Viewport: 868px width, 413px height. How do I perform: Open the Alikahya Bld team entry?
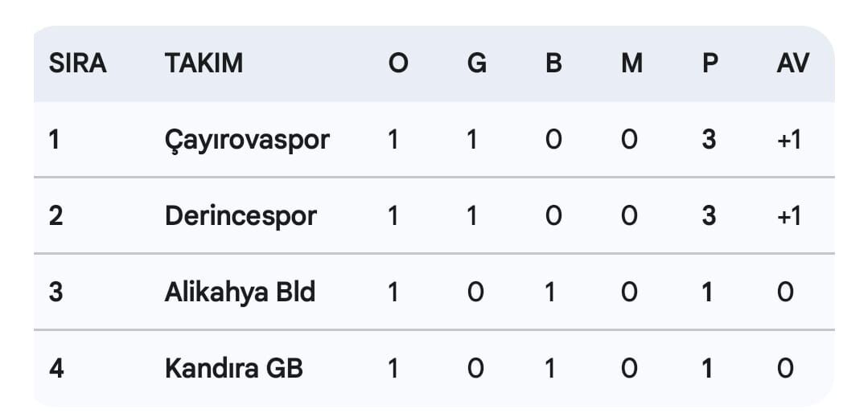(x=240, y=292)
